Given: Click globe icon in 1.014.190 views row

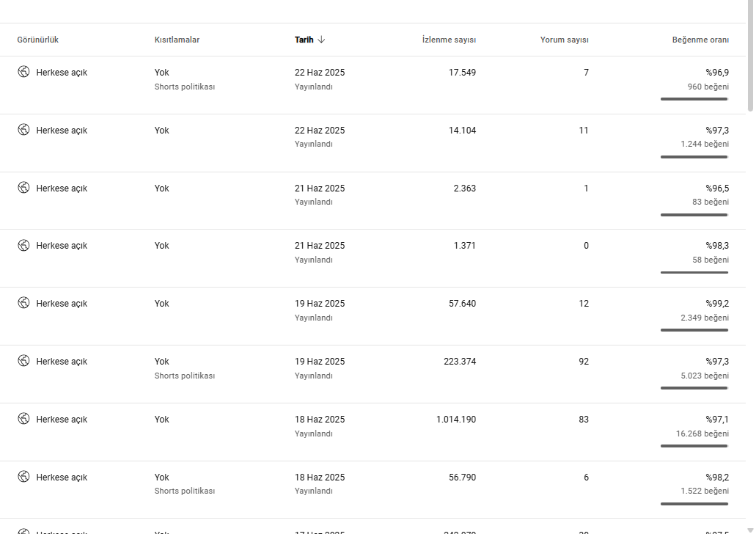Looking at the screenshot, I should pos(23,418).
